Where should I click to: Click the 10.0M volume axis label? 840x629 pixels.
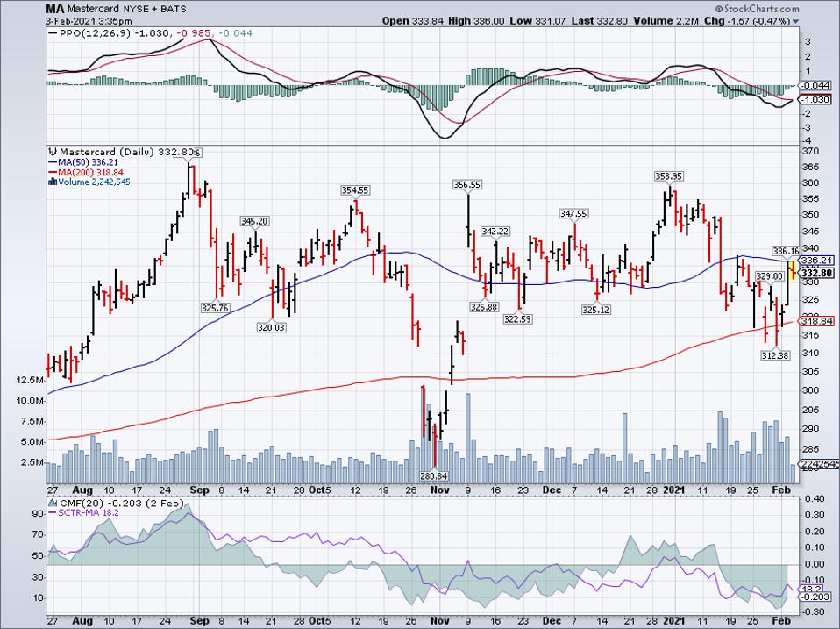coord(30,401)
